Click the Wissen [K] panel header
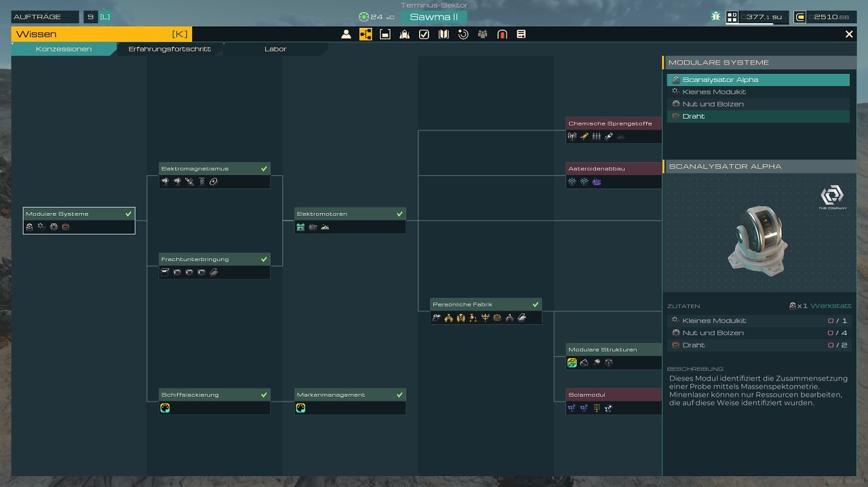Viewport: 868px width, 487px height. (x=102, y=34)
